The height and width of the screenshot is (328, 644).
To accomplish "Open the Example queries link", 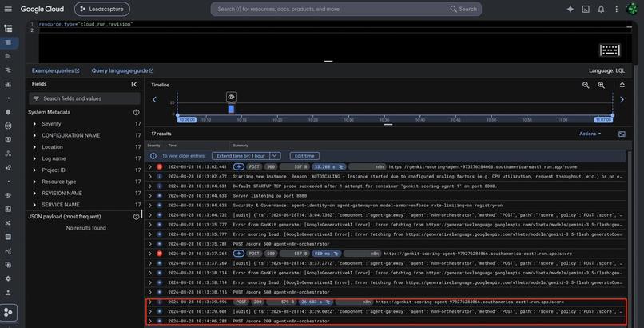I will 55,70.
